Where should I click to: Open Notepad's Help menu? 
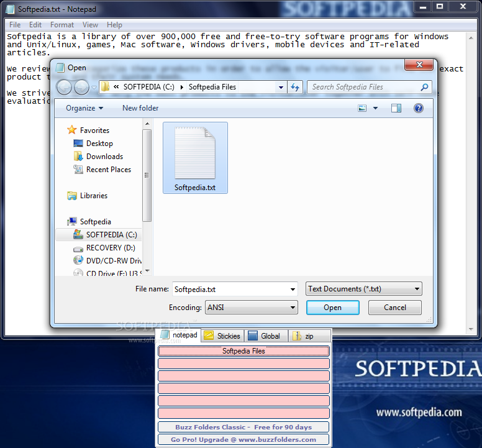[x=114, y=25]
